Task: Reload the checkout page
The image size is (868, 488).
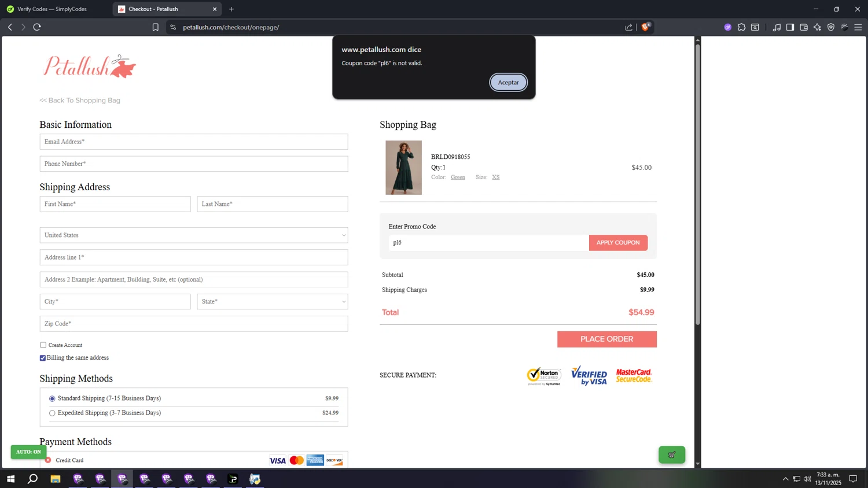Action: (x=37, y=27)
